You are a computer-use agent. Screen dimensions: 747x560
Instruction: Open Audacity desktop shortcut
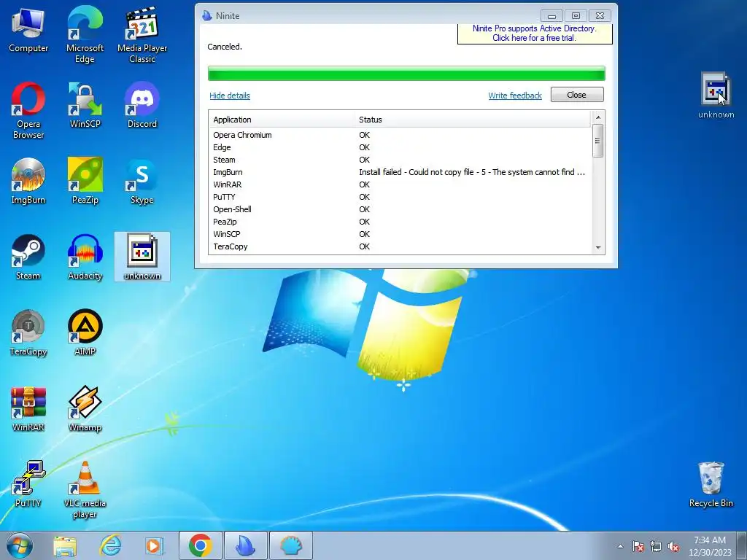85,257
